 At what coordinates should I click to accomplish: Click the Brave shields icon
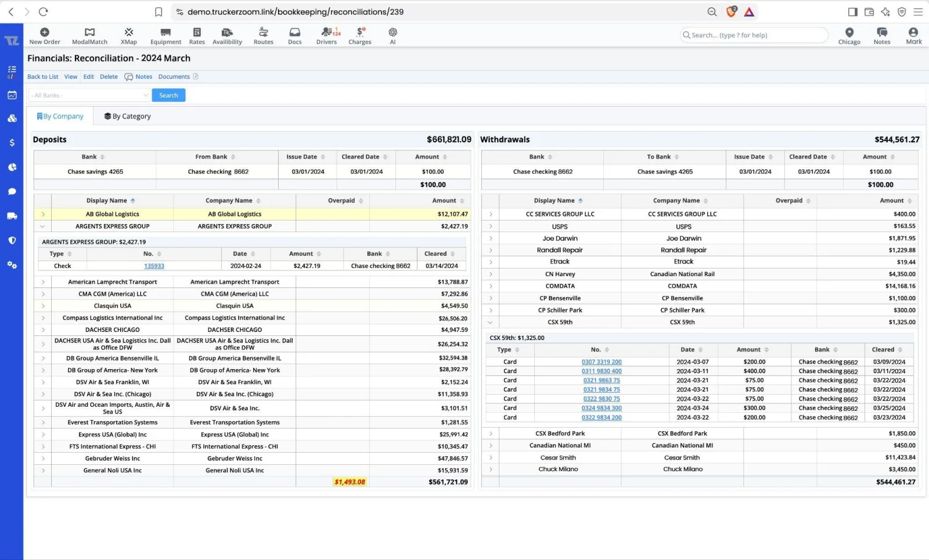732,12
